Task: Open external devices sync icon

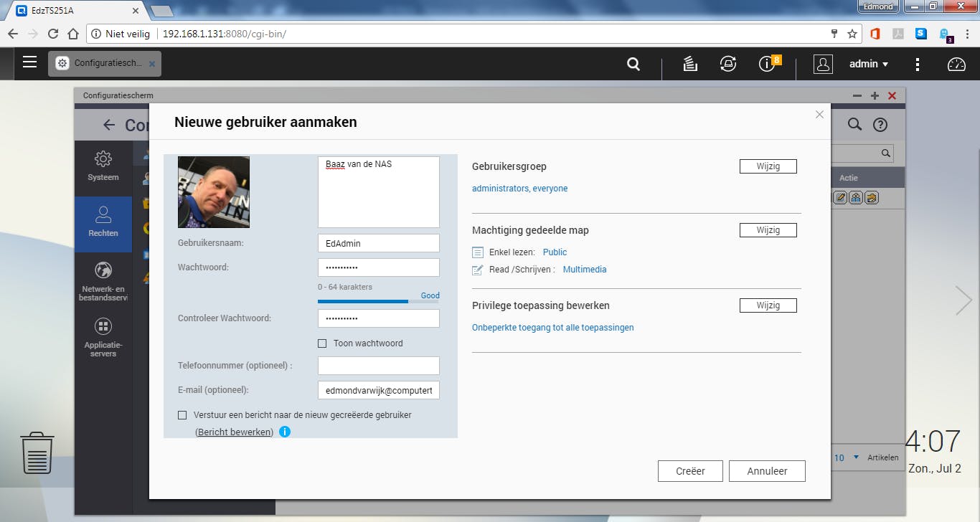Action: (728, 64)
